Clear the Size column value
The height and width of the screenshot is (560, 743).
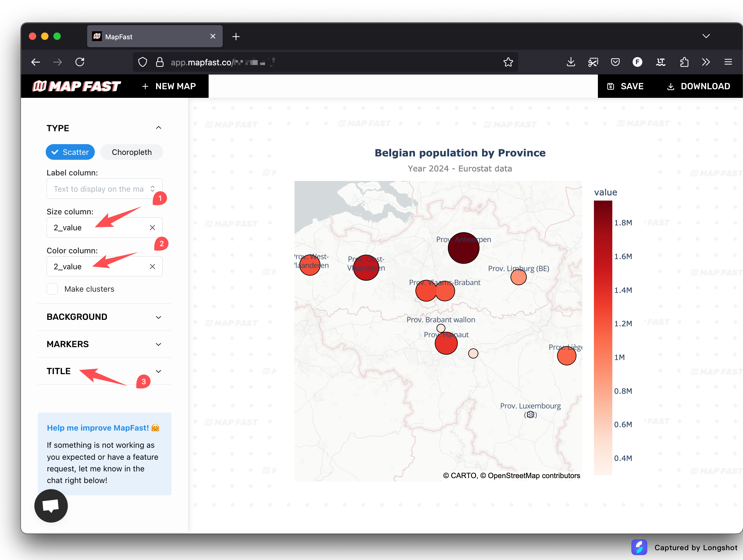click(x=152, y=228)
